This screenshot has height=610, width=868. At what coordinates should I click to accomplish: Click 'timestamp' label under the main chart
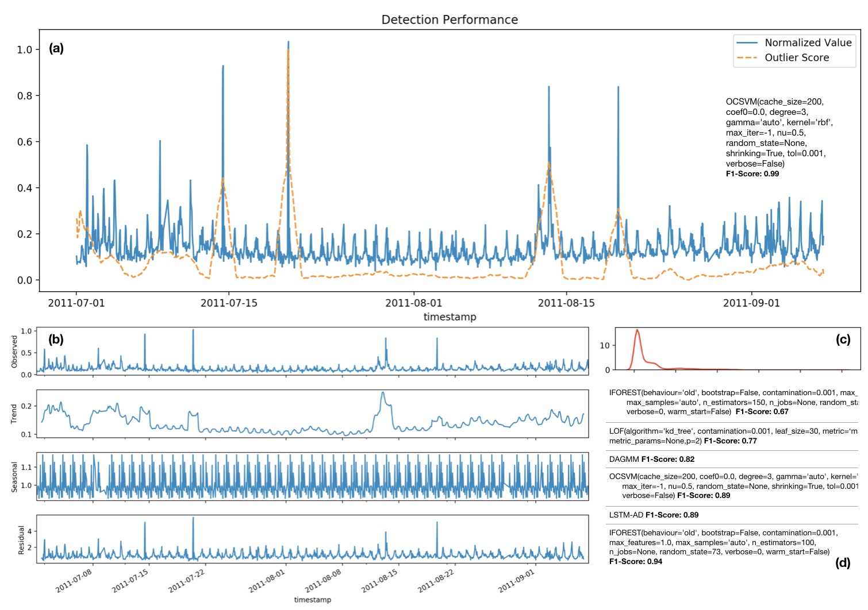pyautogui.click(x=450, y=317)
